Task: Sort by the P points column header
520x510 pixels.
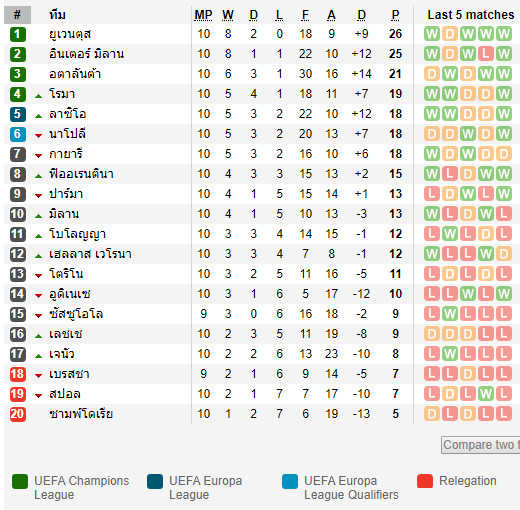Action: [395, 15]
